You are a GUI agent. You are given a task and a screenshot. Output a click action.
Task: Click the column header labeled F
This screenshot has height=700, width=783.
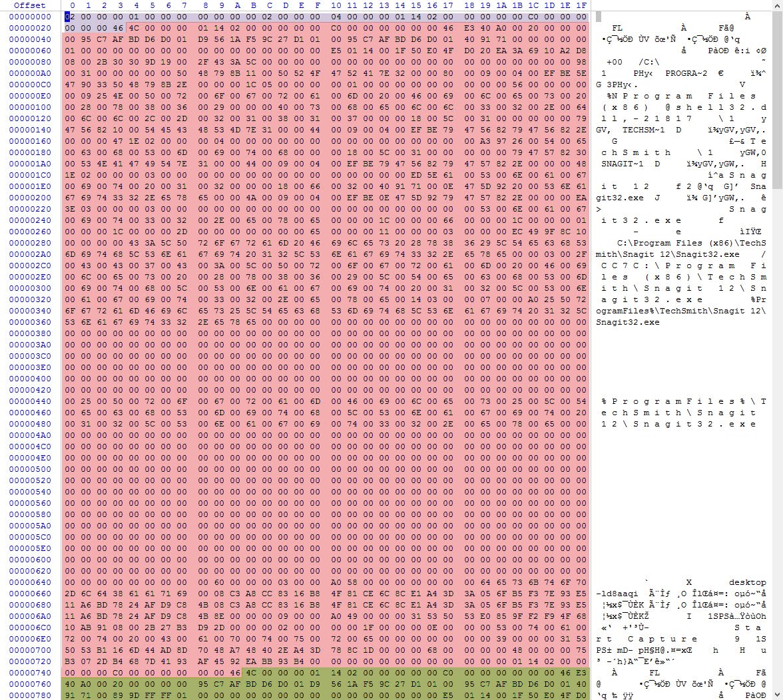(318, 5)
